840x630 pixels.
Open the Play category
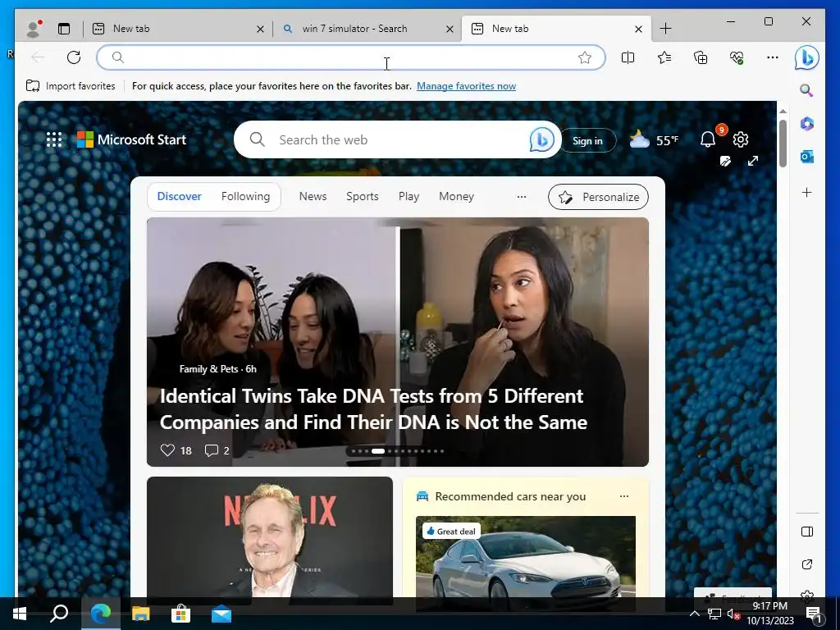click(x=409, y=197)
